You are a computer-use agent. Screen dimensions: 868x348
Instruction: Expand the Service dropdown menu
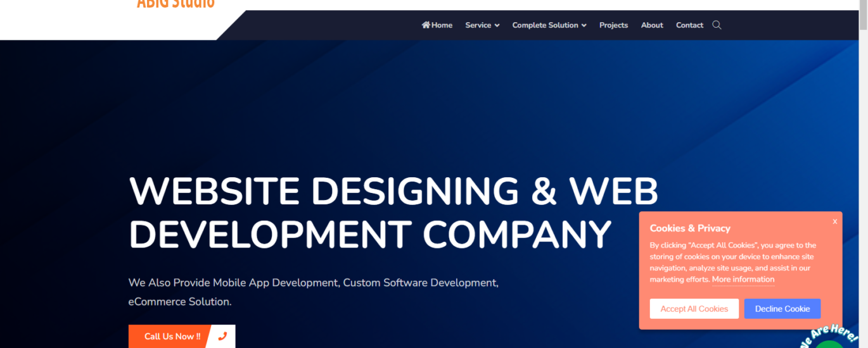coord(482,25)
